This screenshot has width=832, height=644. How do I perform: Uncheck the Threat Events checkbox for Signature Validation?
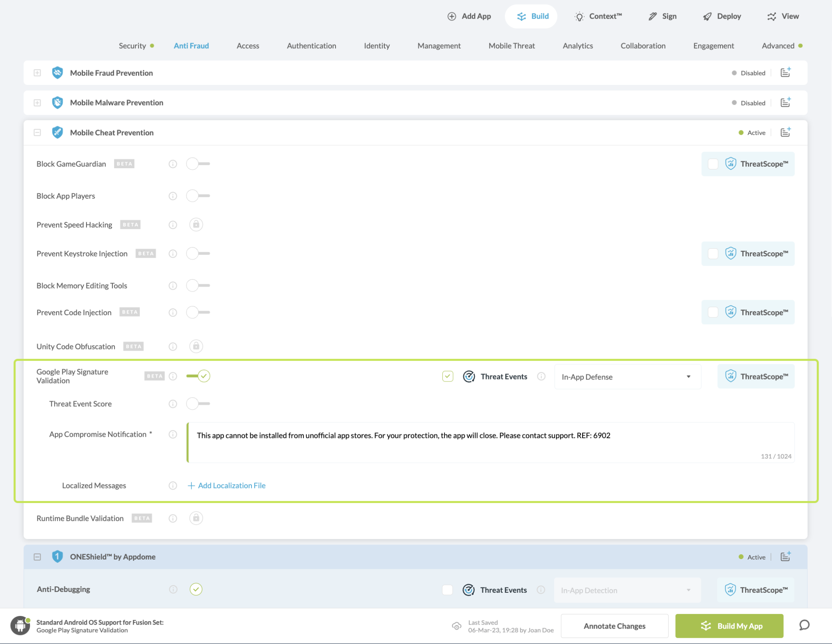[447, 377]
